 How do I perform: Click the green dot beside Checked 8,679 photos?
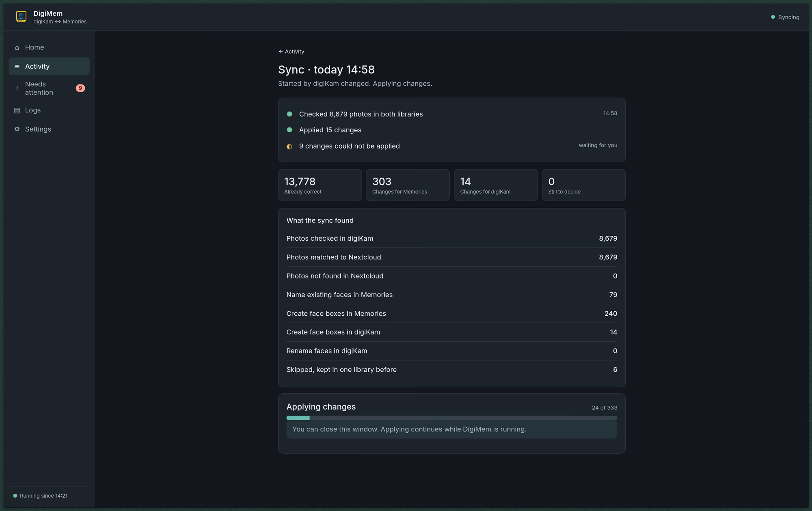tap(289, 114)
